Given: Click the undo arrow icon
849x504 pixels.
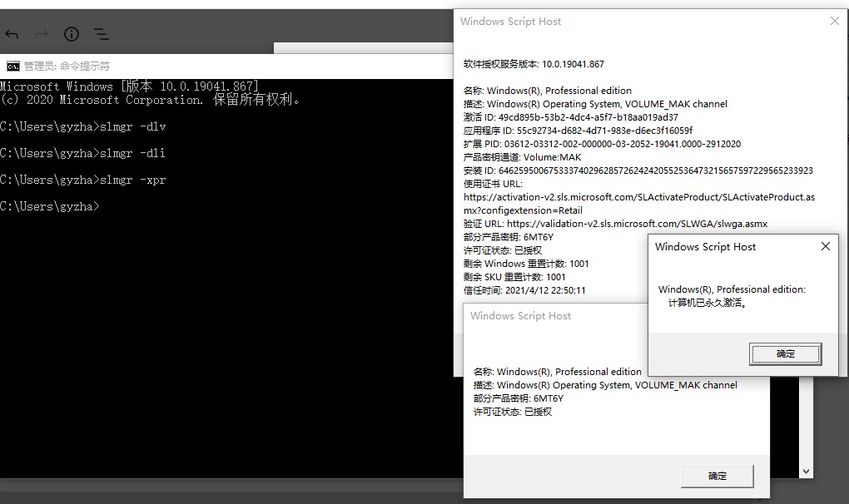Looking at the screenshot, I should point(12,35).
